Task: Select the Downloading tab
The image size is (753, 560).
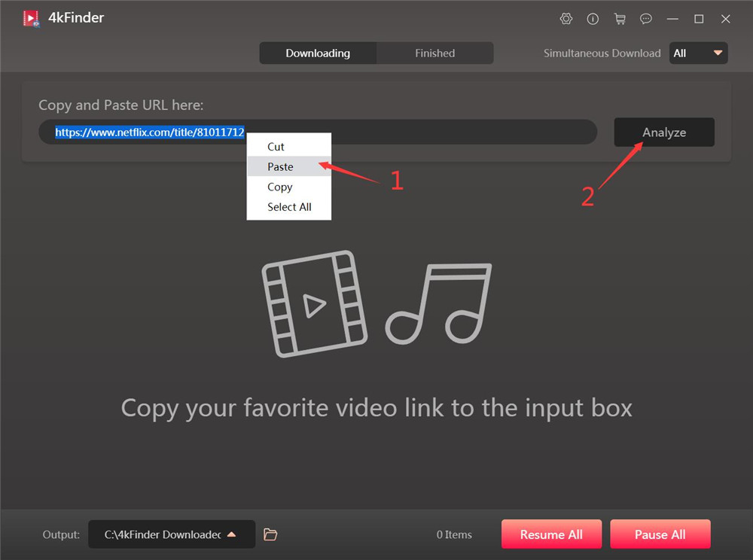Action: tap(318, 53)
